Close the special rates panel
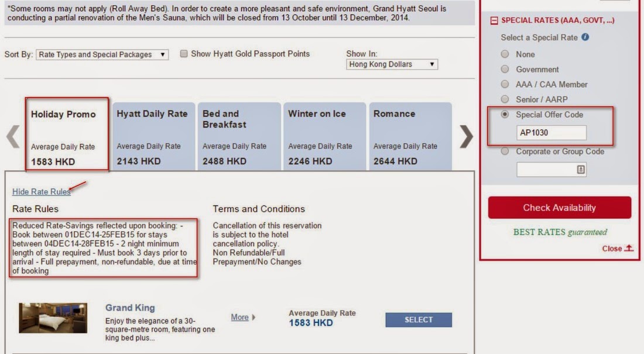This screenshot has width=644, height=354. pyautogui.click(x=617, y=249)
